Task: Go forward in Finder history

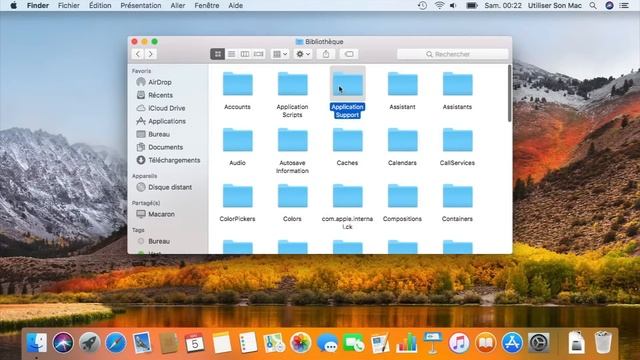Action: [151, 54]
